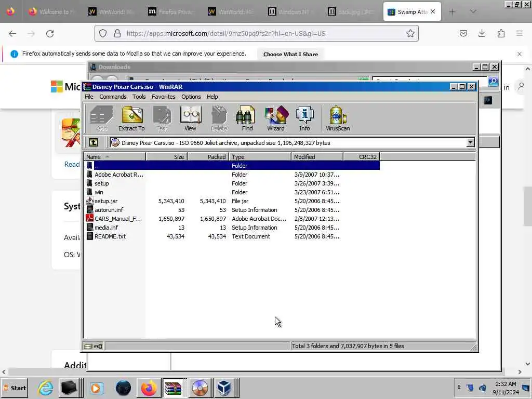Select the media.inf file
This screenshot has width=532, height=399.
(232, 228)
